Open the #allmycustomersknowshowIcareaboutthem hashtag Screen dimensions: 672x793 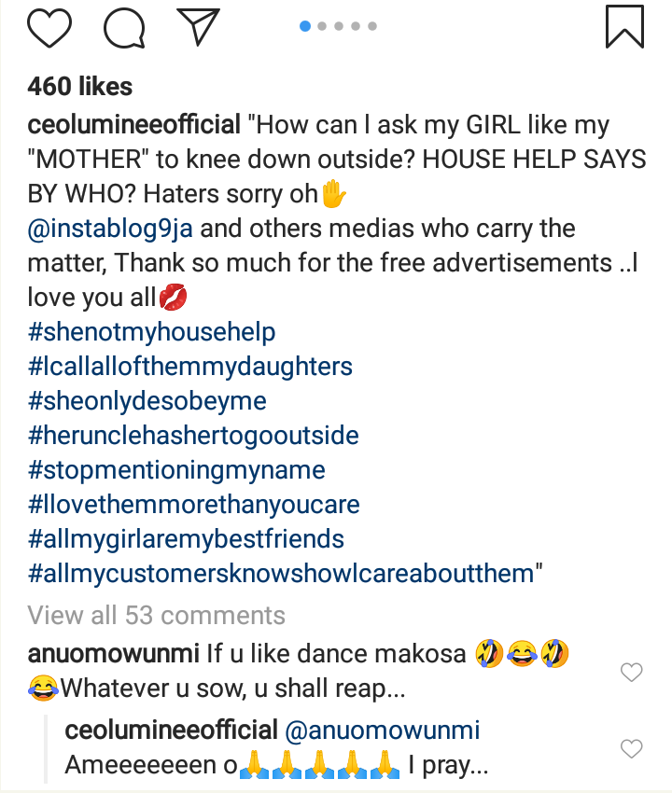click(280, 574)
